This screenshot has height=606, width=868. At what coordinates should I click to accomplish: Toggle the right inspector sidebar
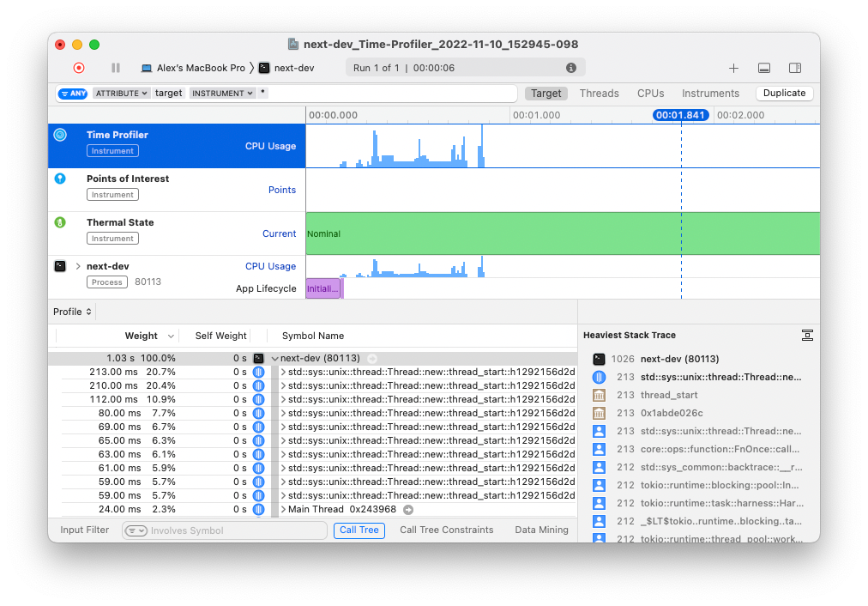click(795, 68)
